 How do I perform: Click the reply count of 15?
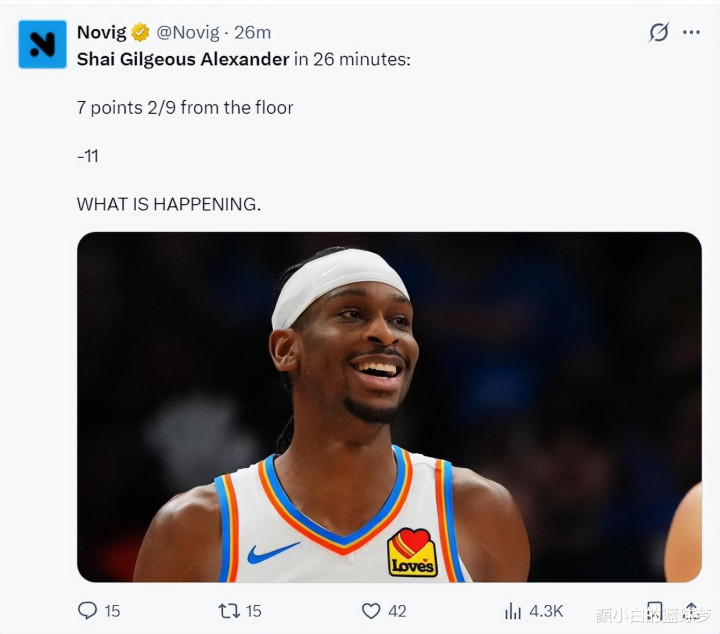click(x=112, y=611)
